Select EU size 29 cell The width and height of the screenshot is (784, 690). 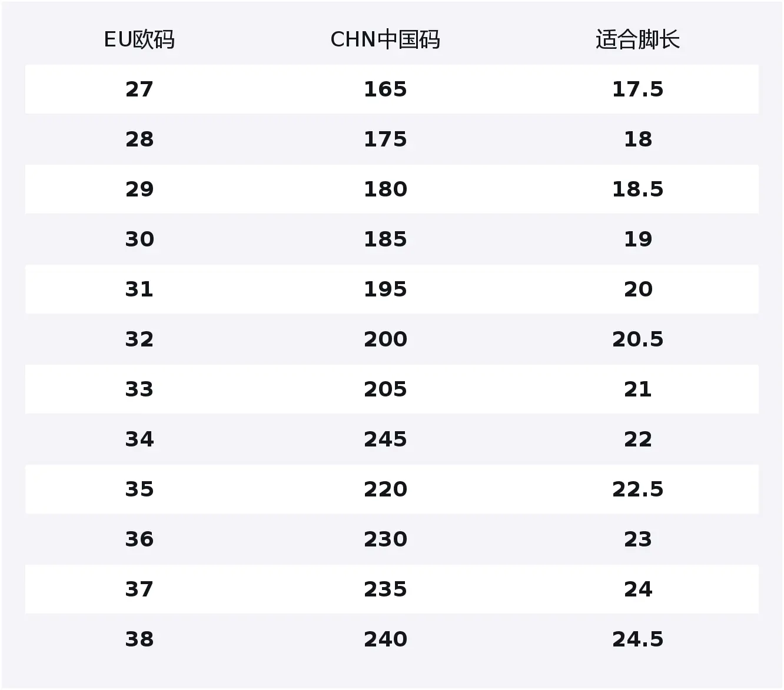pyautogui.click(x=139, y=189)
